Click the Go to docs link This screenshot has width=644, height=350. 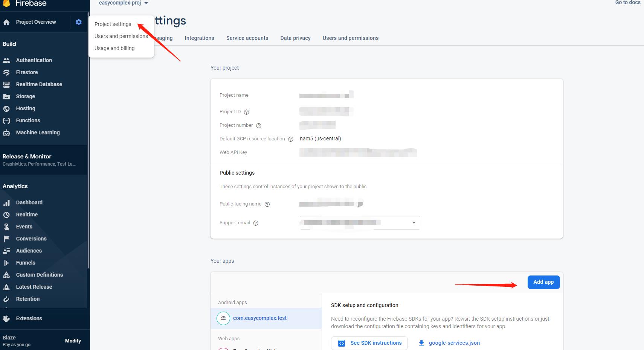628,3
